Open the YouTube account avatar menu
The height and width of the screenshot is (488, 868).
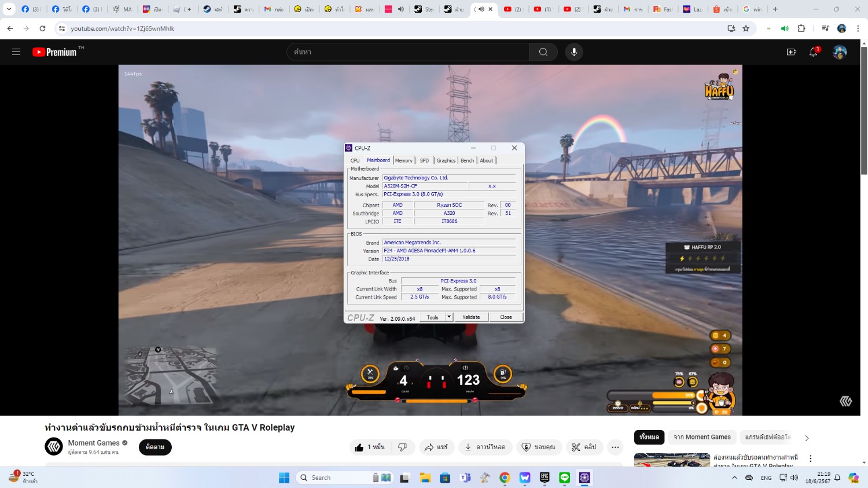coord(840,52)
